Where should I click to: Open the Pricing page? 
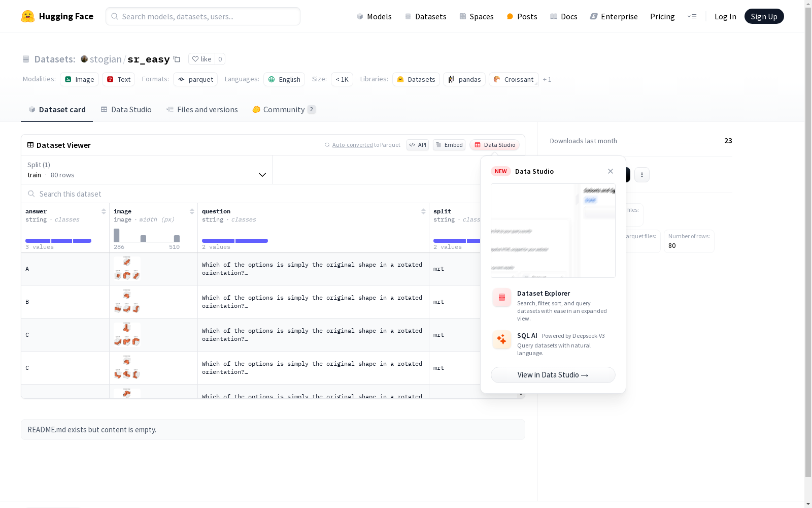pyautogui.click(x=662, y=16)
